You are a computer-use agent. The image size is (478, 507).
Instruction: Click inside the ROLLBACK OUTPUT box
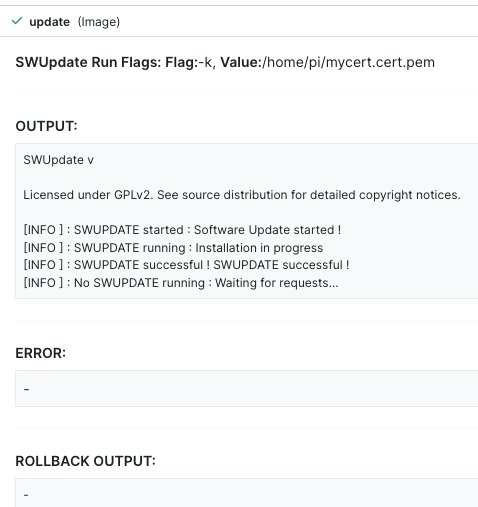[x=247, y=493]
